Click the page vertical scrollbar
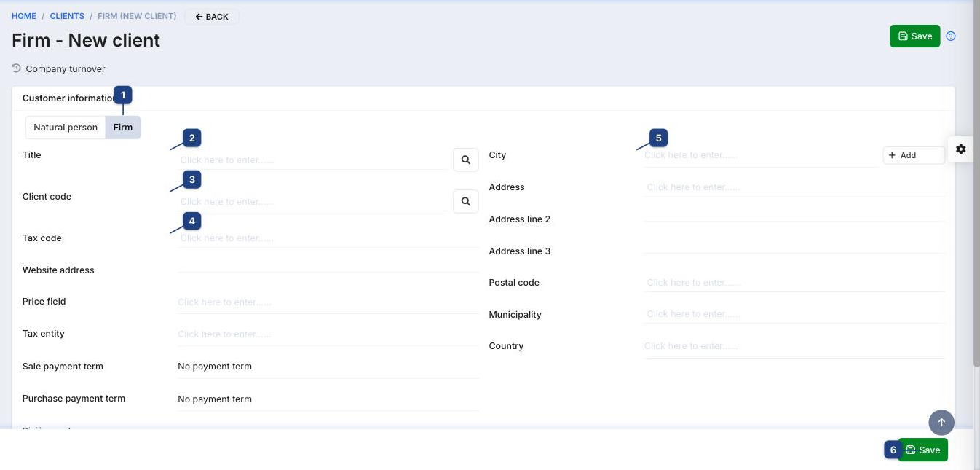Image resolution: width=980 pixels, height=470 pixels. point(976,182)
